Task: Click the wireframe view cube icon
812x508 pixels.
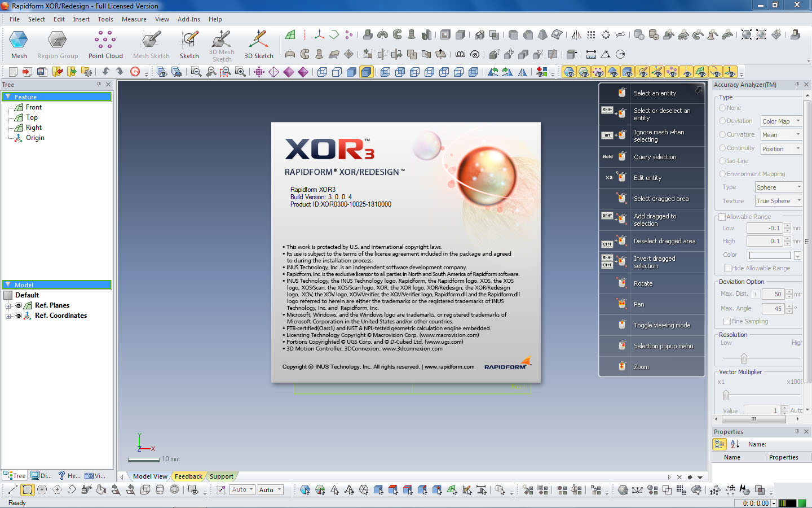Action: click(322, 72)
